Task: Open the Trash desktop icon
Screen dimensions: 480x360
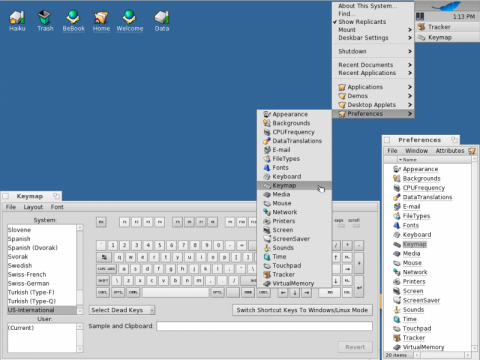Action: (x=45, y=21)
